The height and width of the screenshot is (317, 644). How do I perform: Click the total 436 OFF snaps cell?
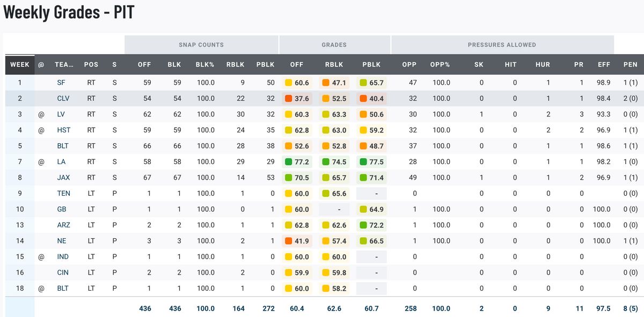144,308
